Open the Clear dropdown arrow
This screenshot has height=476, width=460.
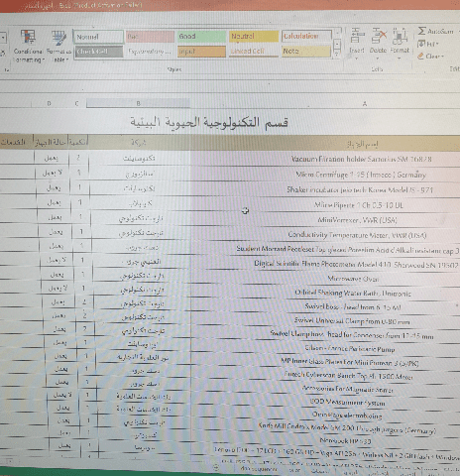[x=442, y=57]
